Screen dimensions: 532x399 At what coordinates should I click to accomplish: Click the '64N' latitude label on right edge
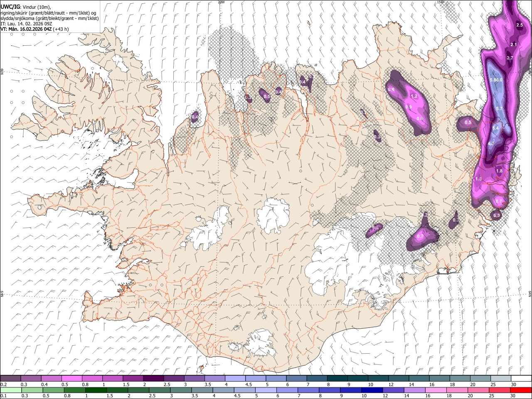(530, 293)
